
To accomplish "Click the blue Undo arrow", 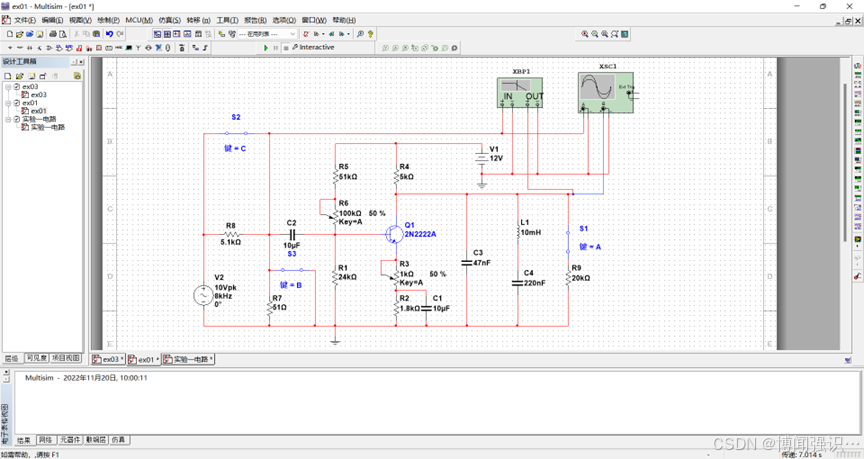I will tap(109, 34).
